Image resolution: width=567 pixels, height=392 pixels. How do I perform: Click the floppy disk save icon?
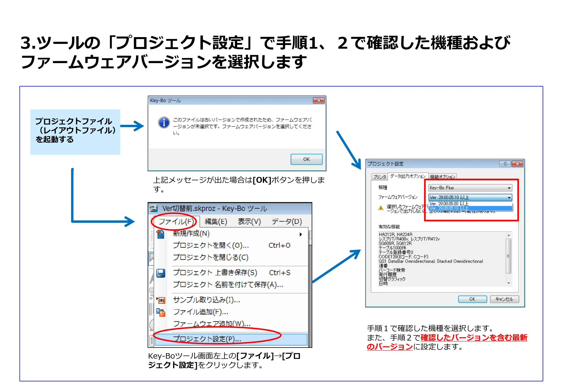(x=161, y=273)
